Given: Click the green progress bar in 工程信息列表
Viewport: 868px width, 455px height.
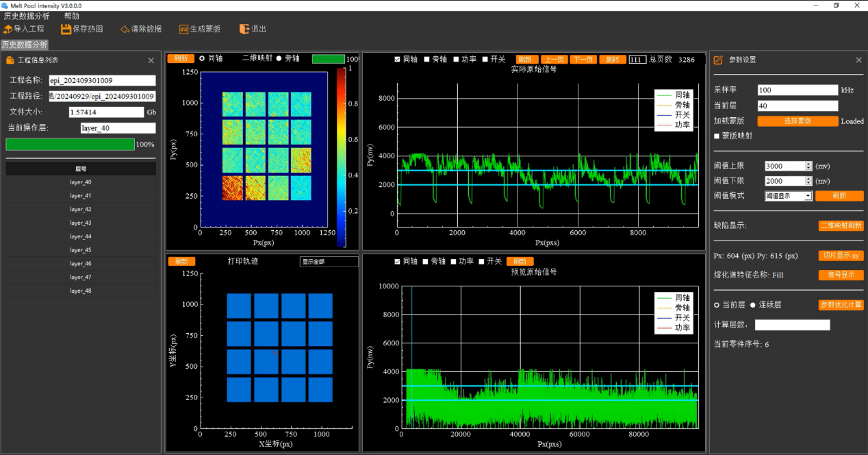Looking at the screenshot, I should point(70,145).
